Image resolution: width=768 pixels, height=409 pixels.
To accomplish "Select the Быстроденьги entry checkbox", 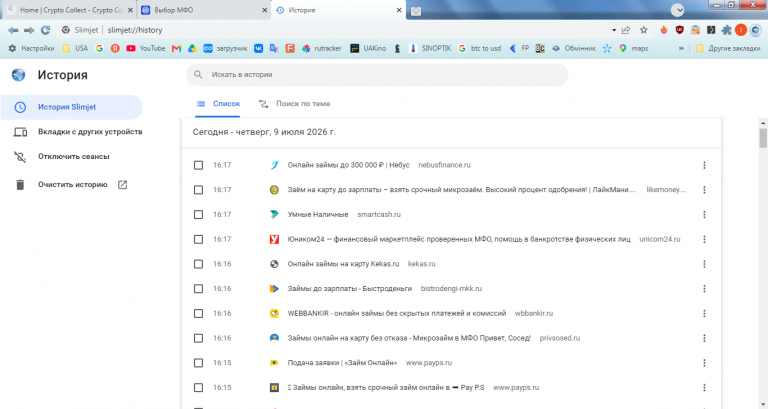I will coord(198,289).
